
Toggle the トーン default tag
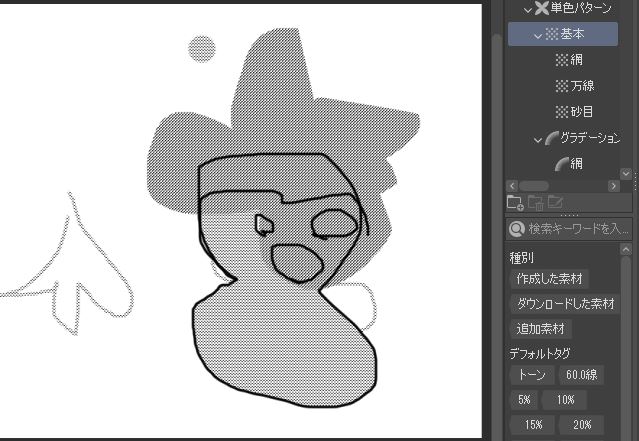[531, 375]
